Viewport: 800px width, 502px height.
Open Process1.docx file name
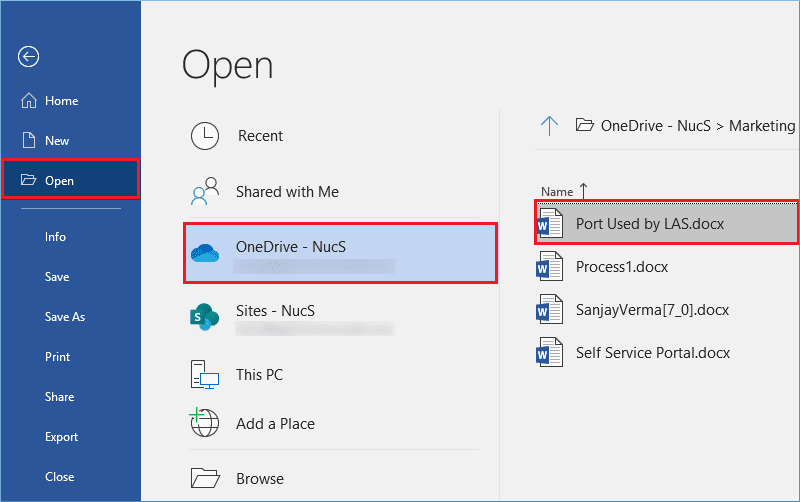pyautogui.click(x=622, y=267)
